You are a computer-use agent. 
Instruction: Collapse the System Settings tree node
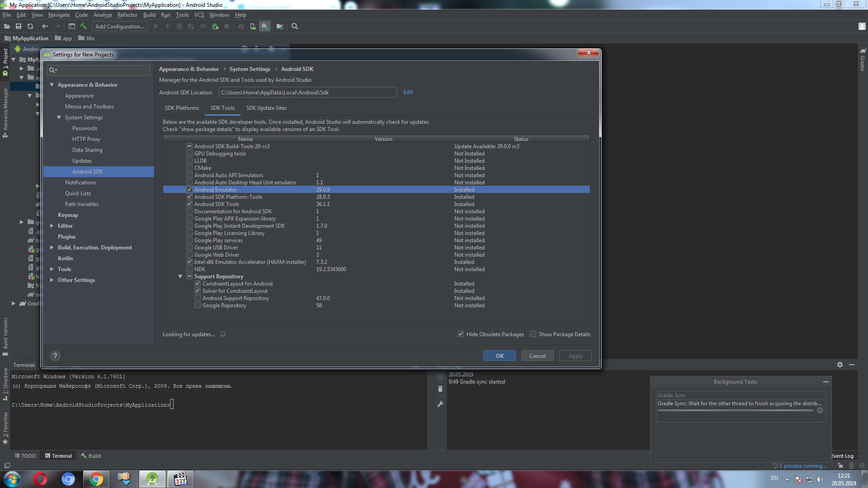click(x=59, y=117)
